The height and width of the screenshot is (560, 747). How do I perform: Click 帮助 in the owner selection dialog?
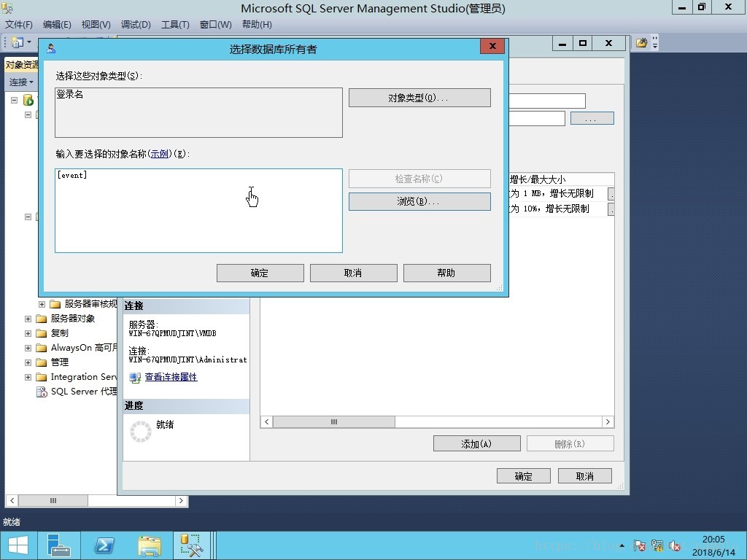point(447,273)
